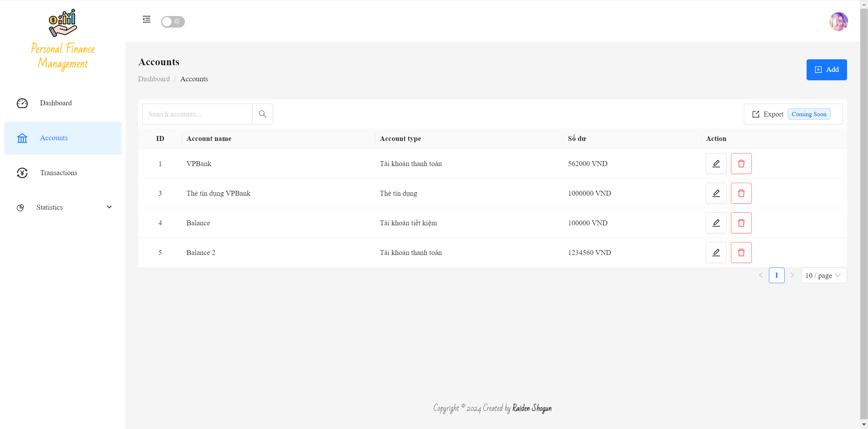Image resolution: width=868 pixels, height=429 pixels.
Task: Focus the Search accounts input field
Action: pyautogui.click(x=197, y=114)
